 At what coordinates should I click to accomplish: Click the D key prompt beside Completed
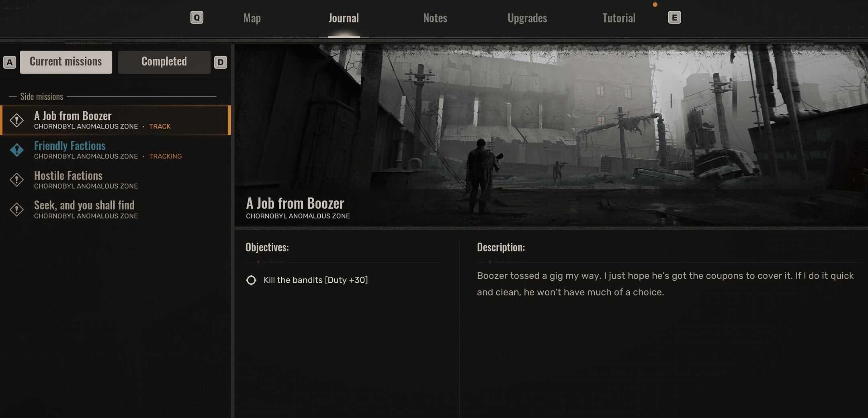(x=220, y=62)
